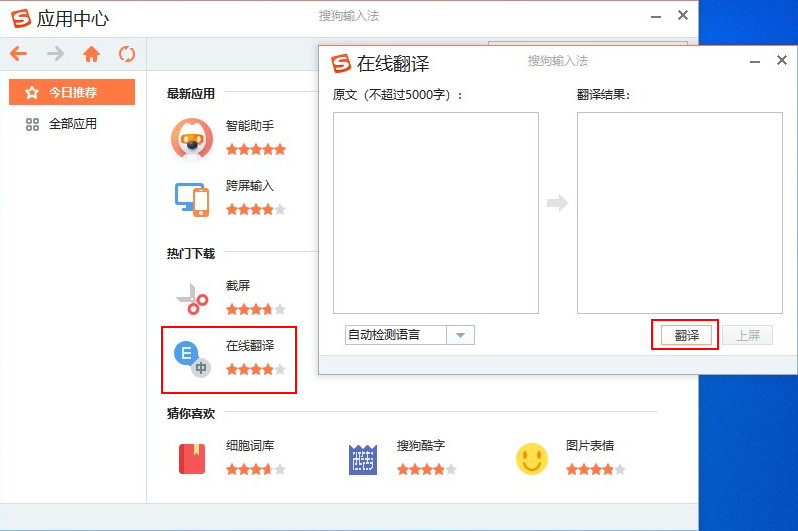798x531 pixels.
Task: Open the 图片表情 smiley icon
Action: [x=532, y=459]
